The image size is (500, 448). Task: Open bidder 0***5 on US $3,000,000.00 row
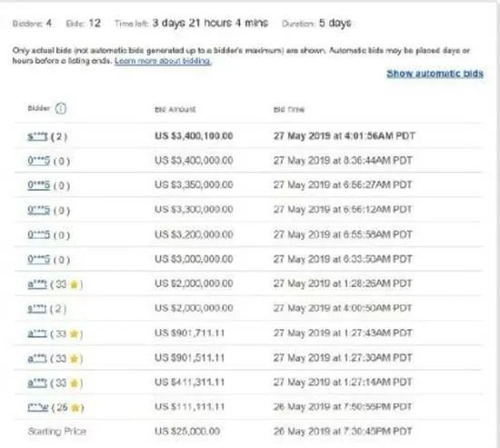coord(38,259)
